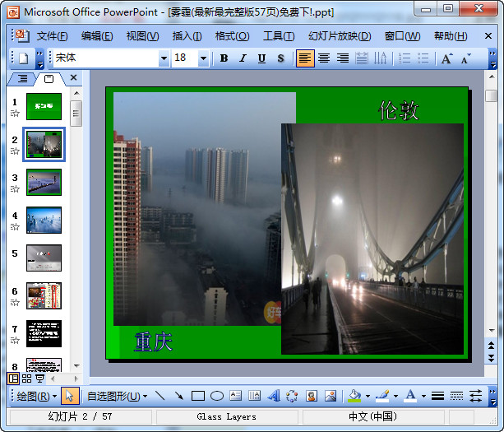Switch to the Outline tab

tap(22, 78)
